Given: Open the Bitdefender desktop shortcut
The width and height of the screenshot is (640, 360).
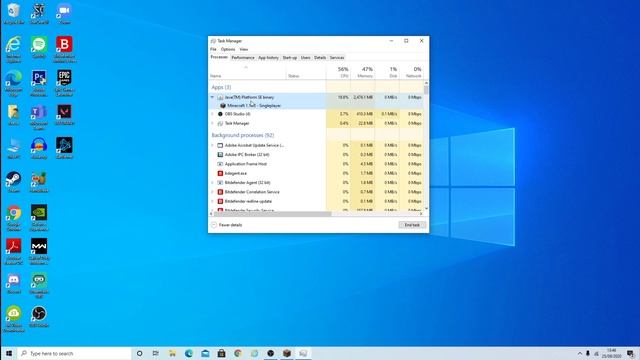Looking at the screenshot, I should click(64, 49).
